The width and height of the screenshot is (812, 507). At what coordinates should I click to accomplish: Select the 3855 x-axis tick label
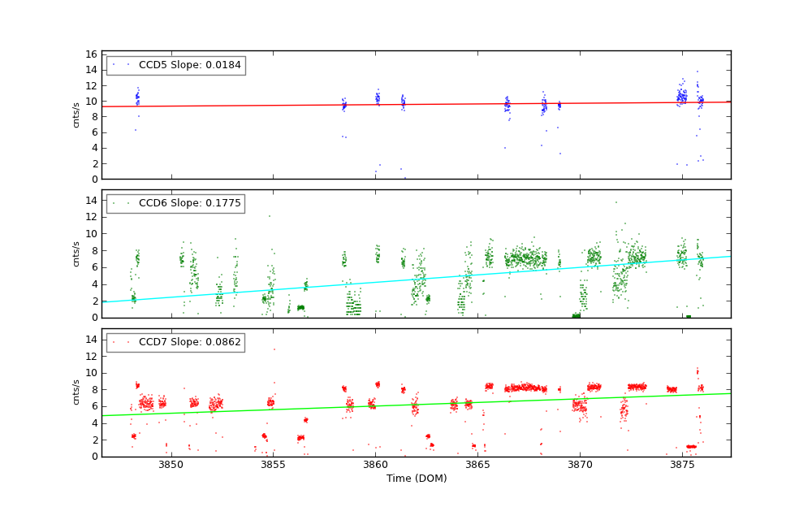pyautogui.click(x=273, y=465)
